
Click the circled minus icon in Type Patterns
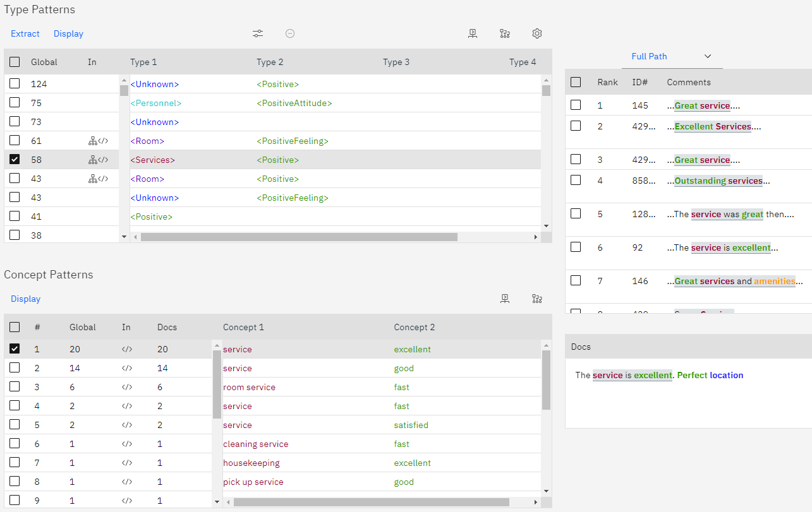(290, 33)
